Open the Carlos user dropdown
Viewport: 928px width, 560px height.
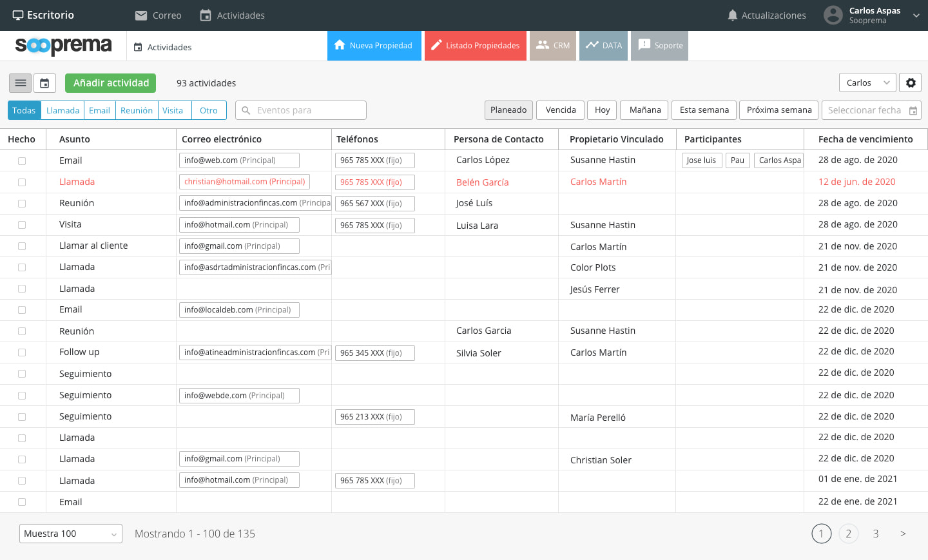coord(867,82)
